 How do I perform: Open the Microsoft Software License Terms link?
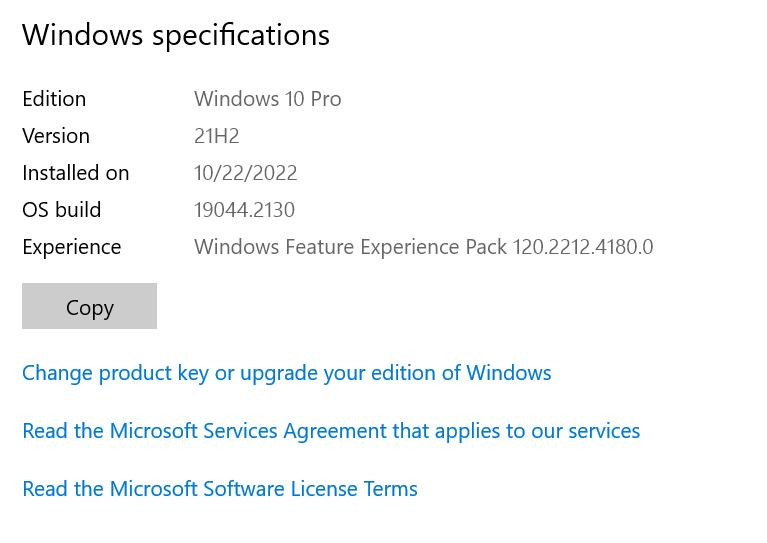coord(219,489)
